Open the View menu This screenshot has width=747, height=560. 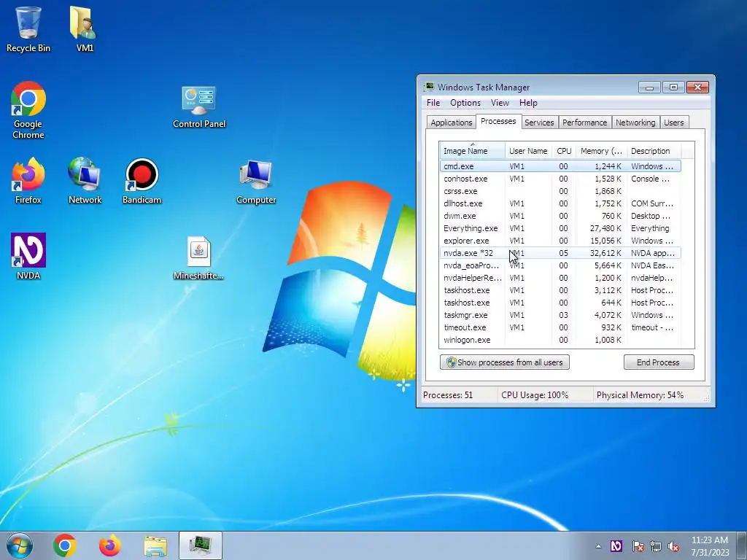pyautogui.click(x=500, y=103)
